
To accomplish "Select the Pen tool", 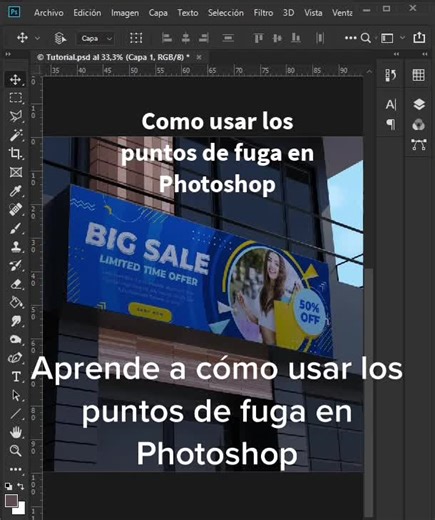I will [16, 358].
